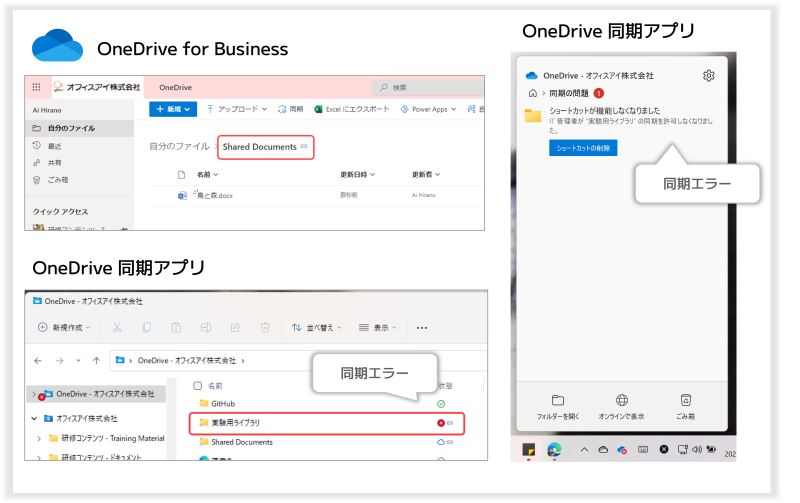This screenshot has width=800, height=503.
Task: Click the address bar OneDrive - オフィスアイ株式会社 path
Action: (187, 361)
